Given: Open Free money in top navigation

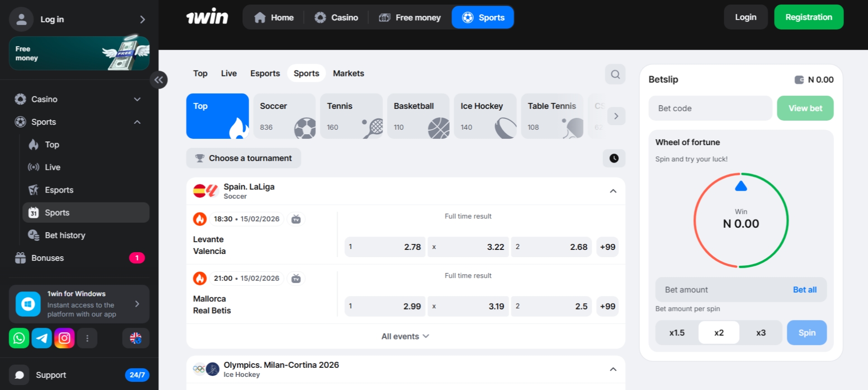Looking at the screenshot, I should tap(410, 18).
